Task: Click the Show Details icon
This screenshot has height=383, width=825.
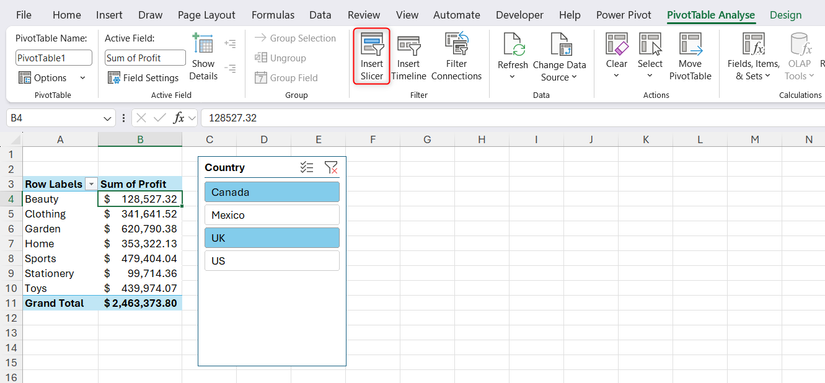Action: pyautogui.click(x=203, y=44)
